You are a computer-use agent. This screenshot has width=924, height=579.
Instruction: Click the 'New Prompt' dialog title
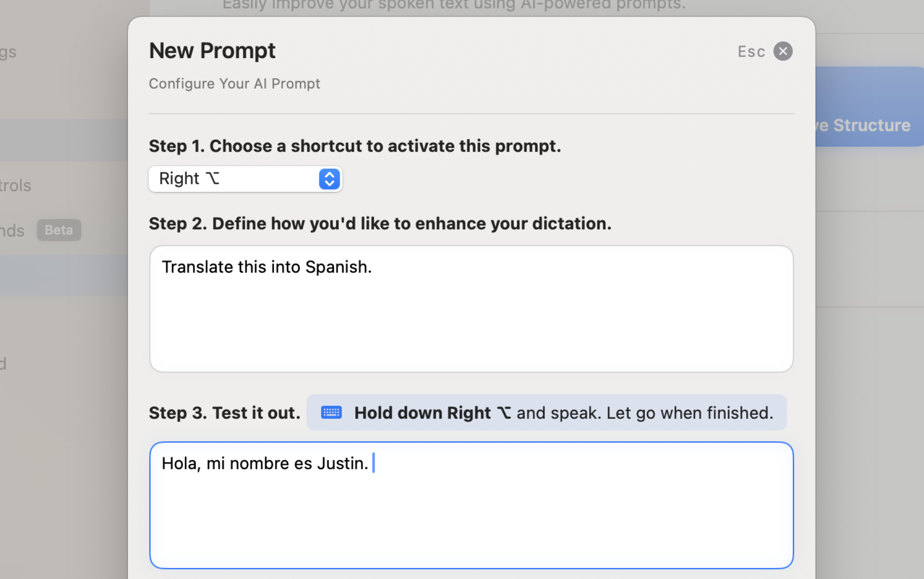point(212,50)
